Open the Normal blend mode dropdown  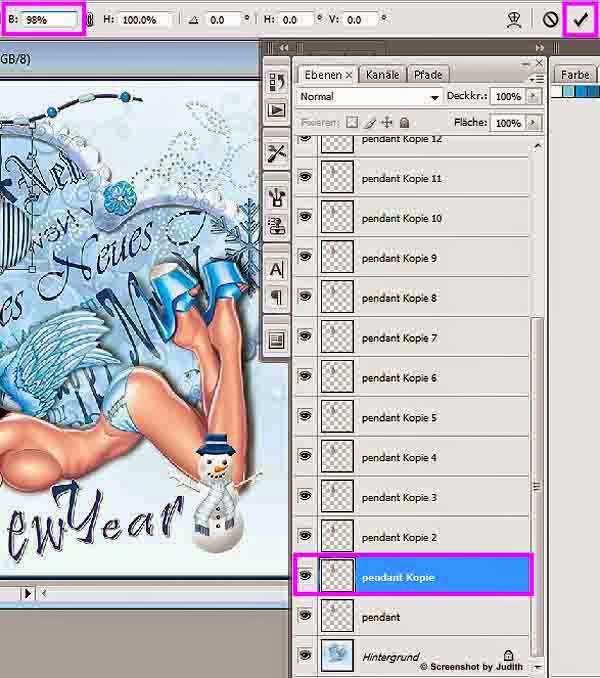(x=369, y=97)
